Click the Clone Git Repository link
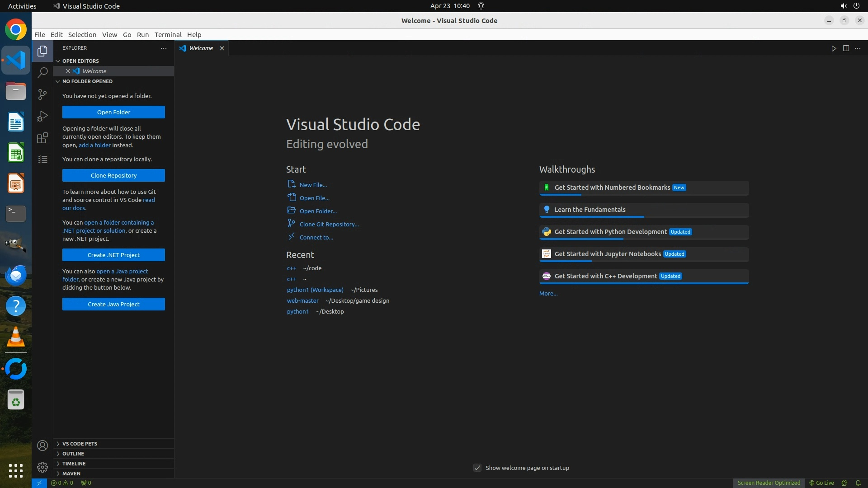The height and width of the screenshot is (488, 868). point(329,225)
